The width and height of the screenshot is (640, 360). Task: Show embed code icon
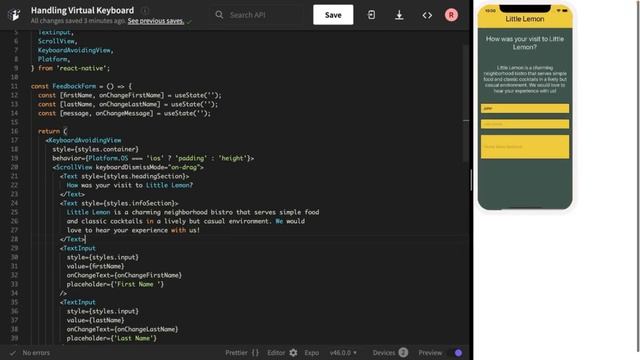(x=427, y=15)
